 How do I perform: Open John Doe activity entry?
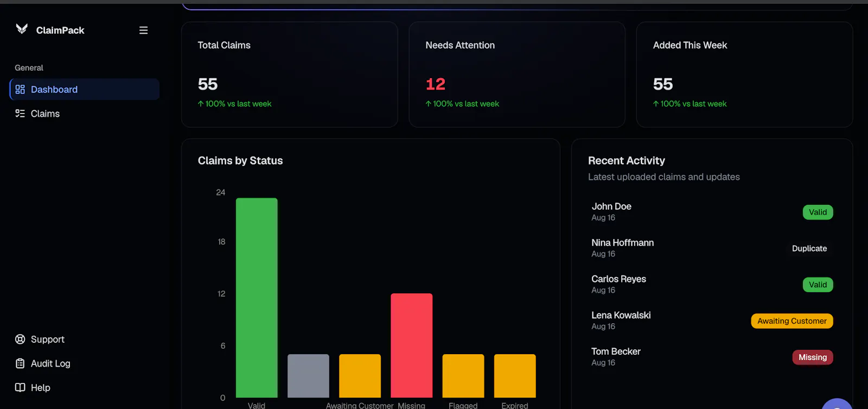(x=712, y=212)
